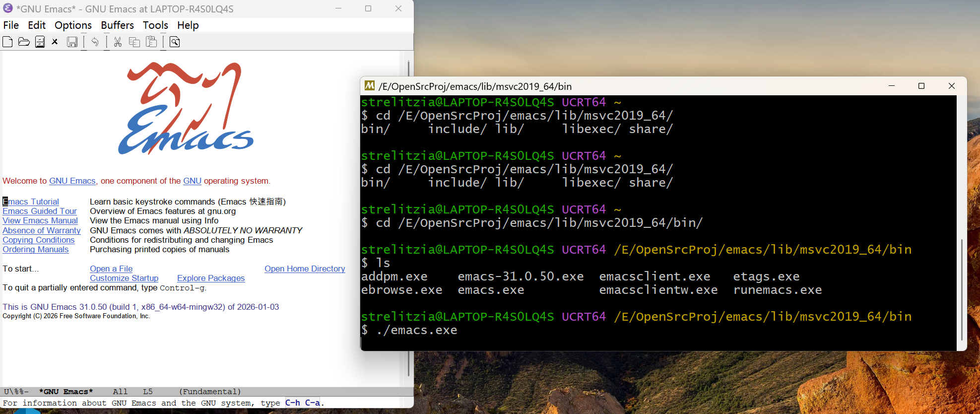
Task: Click the Emacs splash logo image
Action: point(186,108)
